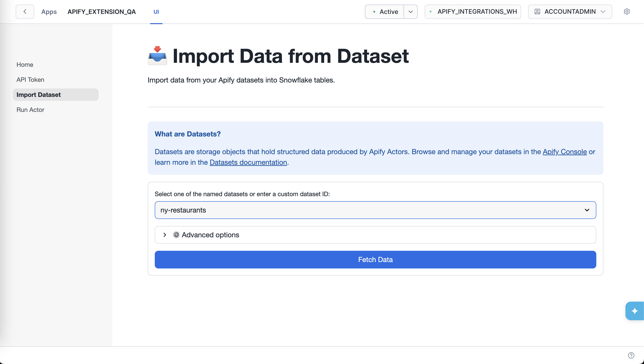Click the APIFY_INTEGRATIONS_WH warehouse selector

coord(472,11)
